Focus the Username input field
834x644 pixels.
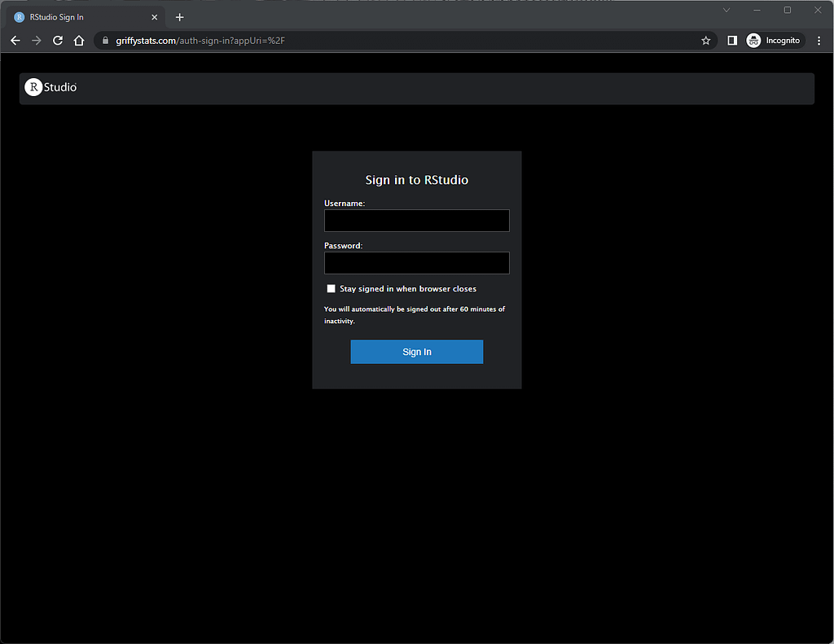pyautogui.click(x=416, y=221)
